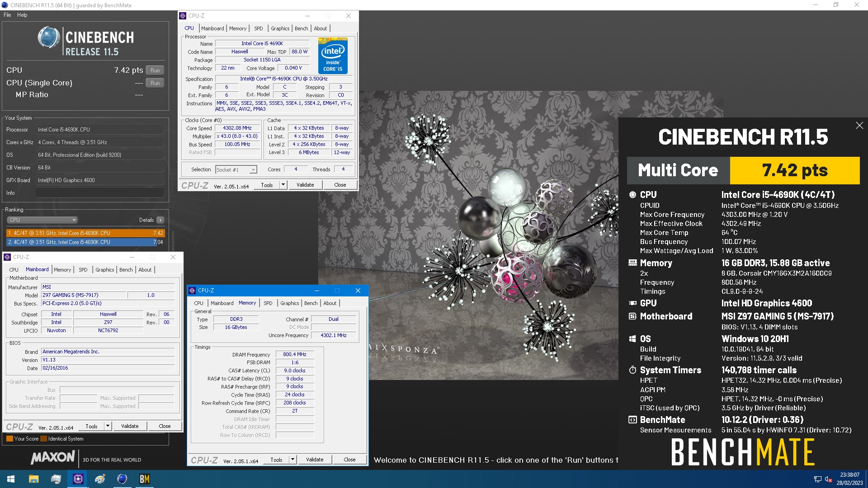Click the GPU icon in BenchMate panel
This screenshot has width=868, height=488.
tap(632, 303)
